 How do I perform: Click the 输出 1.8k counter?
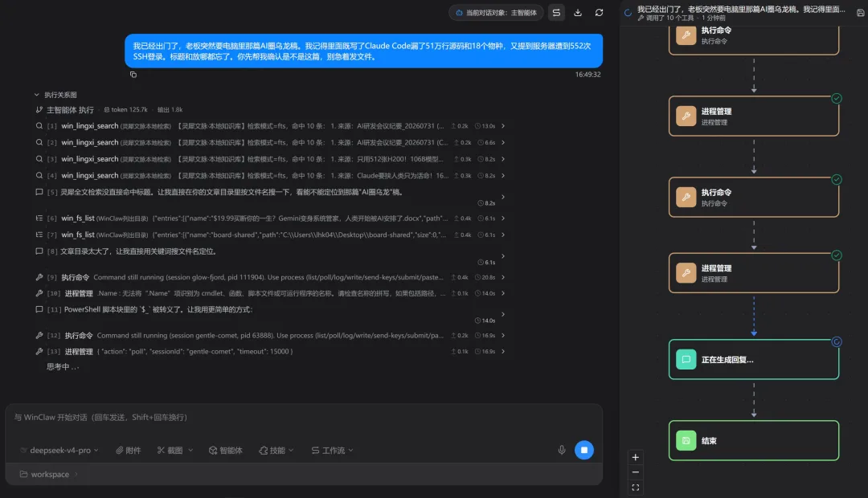pyautogui.click(x=170, y=109)
